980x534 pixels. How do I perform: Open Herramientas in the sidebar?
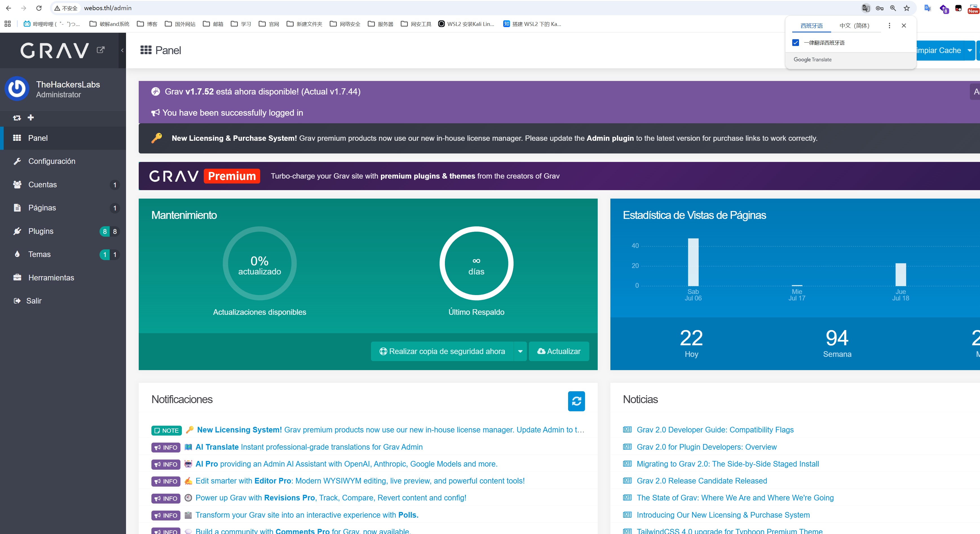(63, 278)
